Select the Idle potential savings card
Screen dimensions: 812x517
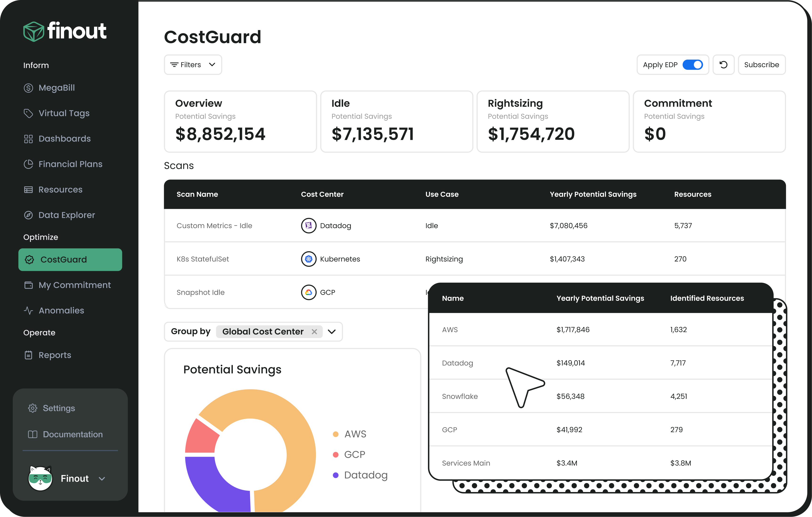pyautogui.click(x=397, y=121)
